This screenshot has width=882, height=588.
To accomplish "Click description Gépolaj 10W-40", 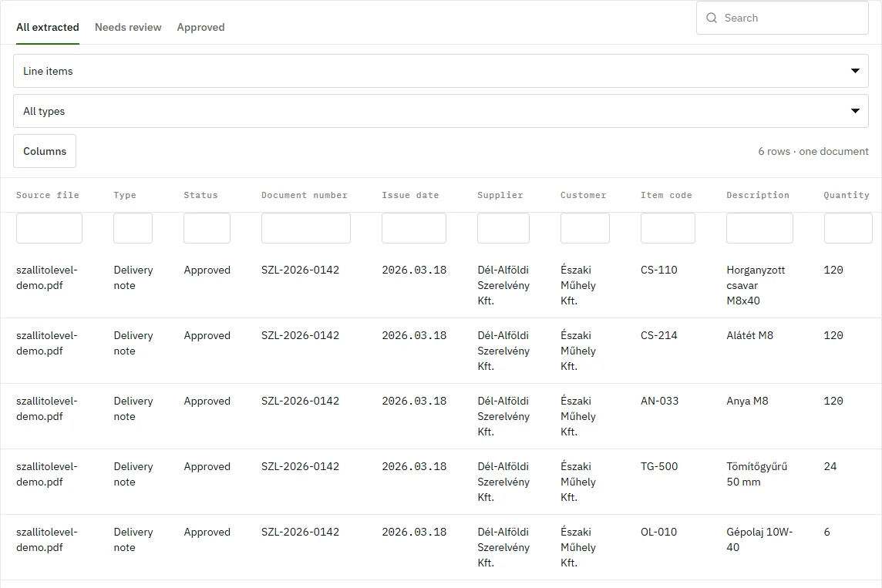I will click(759, 539).
